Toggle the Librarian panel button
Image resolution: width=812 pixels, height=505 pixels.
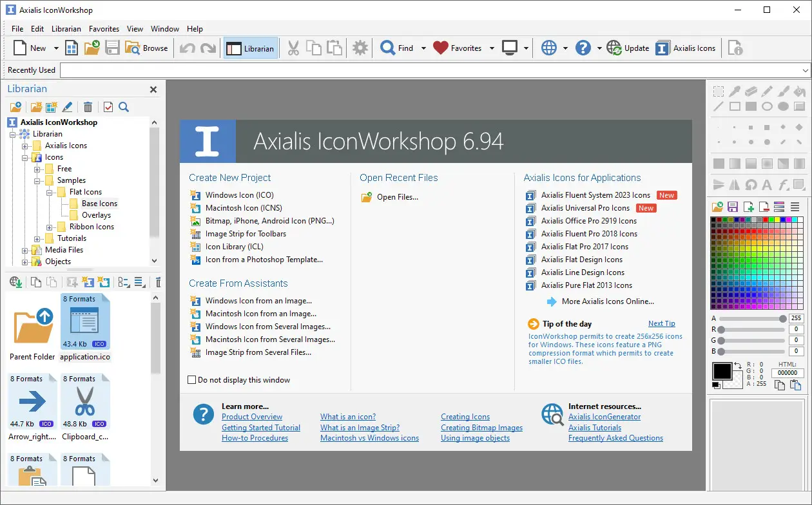click(x=251, y=48)
